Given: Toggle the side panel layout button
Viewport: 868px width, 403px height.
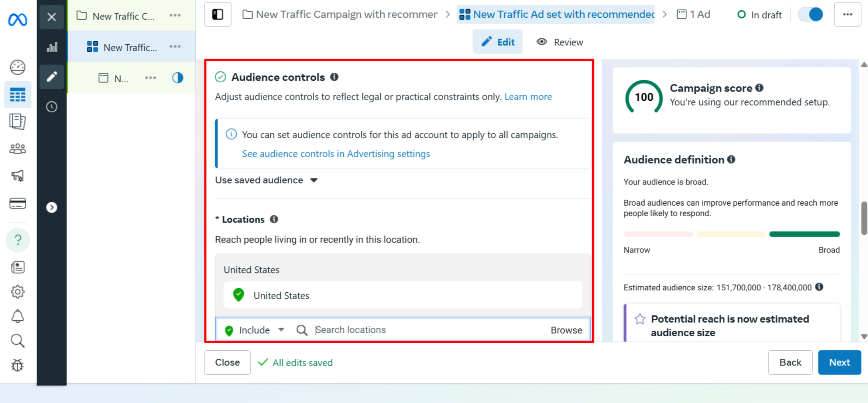Looking at the screenshot, I should coord(217,14).
